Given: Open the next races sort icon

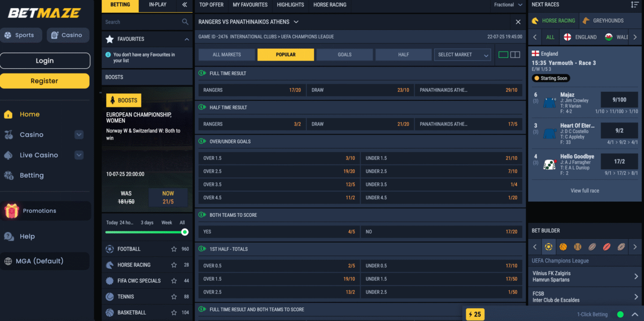Looking at the screenshot, I should [635, 5].
